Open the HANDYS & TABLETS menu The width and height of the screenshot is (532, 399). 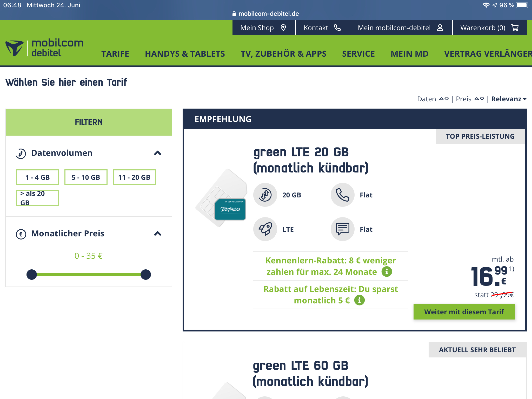(185, 54)
